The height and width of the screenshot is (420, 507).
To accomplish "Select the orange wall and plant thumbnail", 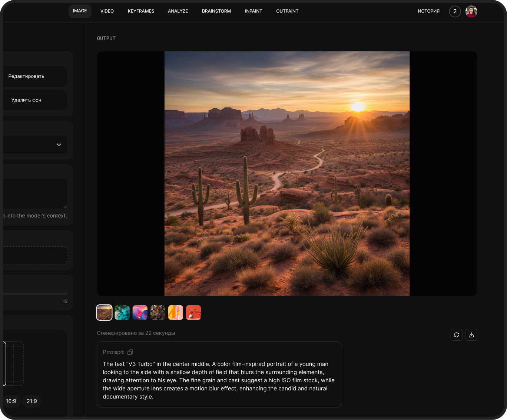I will [x=176, y=313].
